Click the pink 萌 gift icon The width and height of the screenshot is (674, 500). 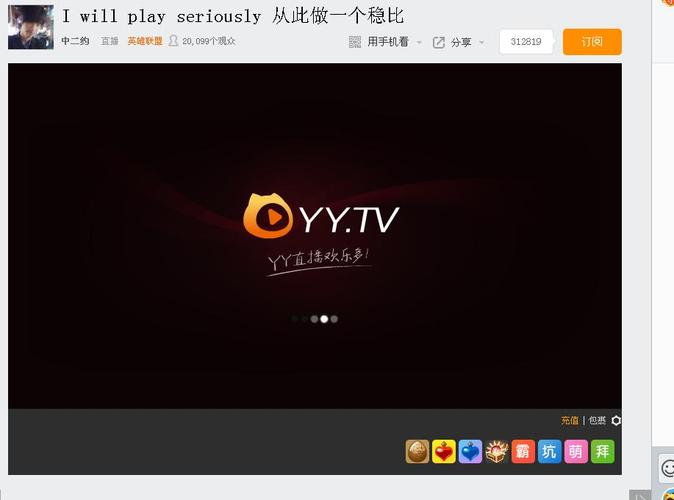[x=576, y=452]
